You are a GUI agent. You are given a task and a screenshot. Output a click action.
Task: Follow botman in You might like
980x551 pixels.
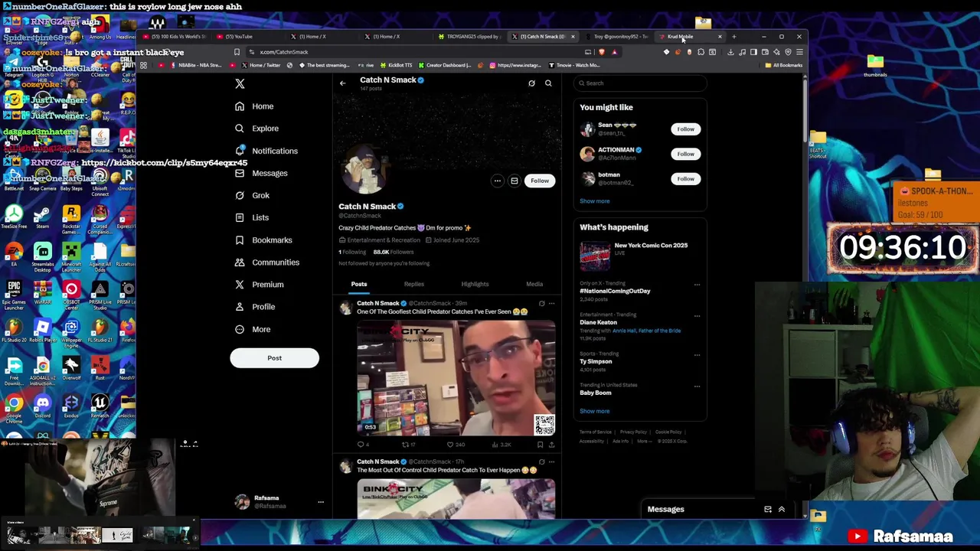point(685,179)
